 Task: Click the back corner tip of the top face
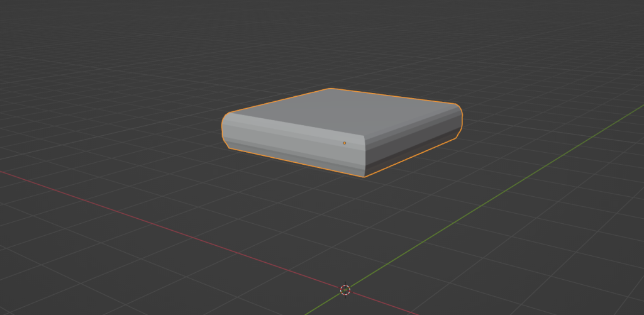(331, 90)
